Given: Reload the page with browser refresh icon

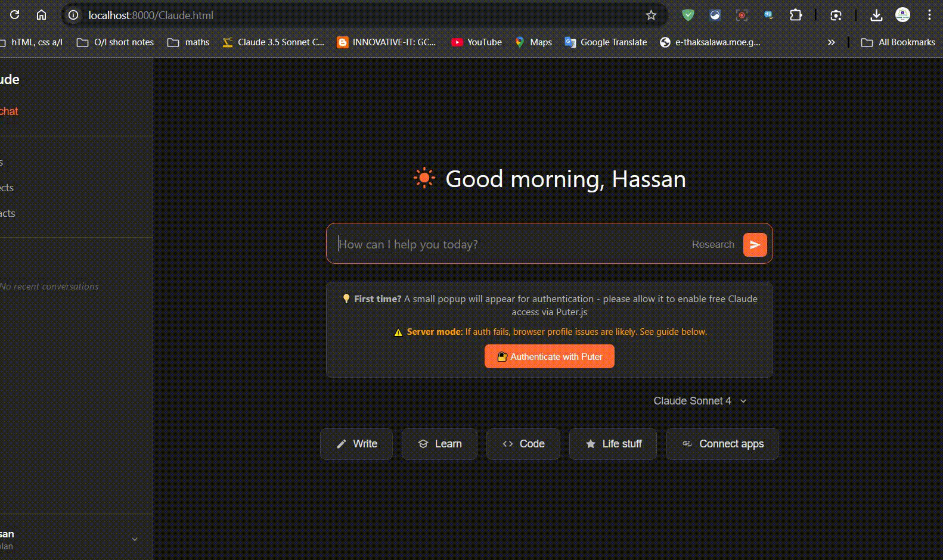Looking at the screenshot, I should (15, 15).
